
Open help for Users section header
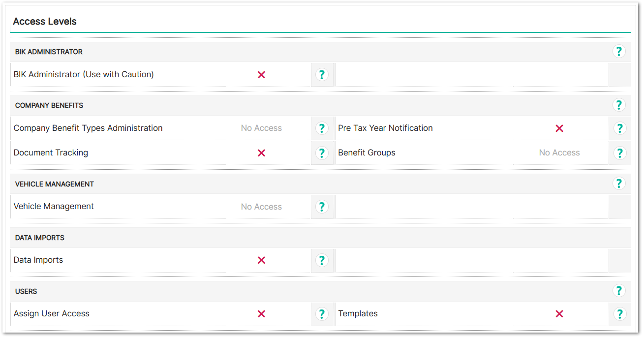pyautogui.click(x=619, y=291)
